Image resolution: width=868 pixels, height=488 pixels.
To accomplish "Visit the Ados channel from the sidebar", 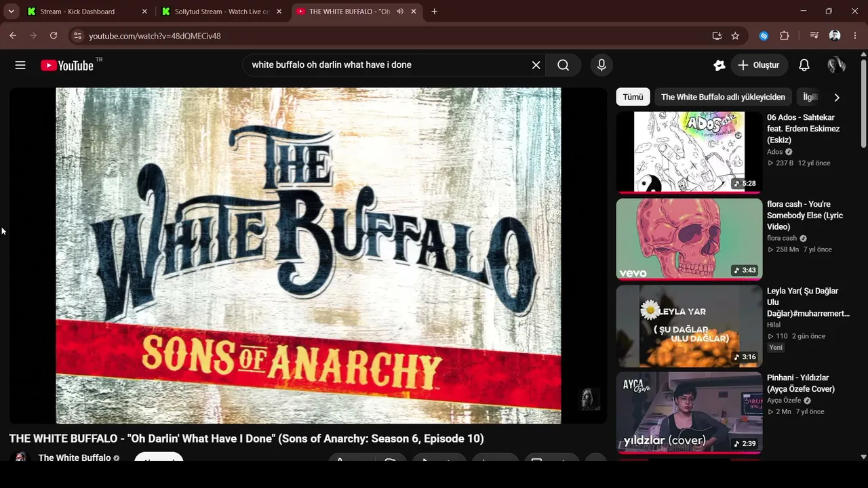I will pos(775,152).
